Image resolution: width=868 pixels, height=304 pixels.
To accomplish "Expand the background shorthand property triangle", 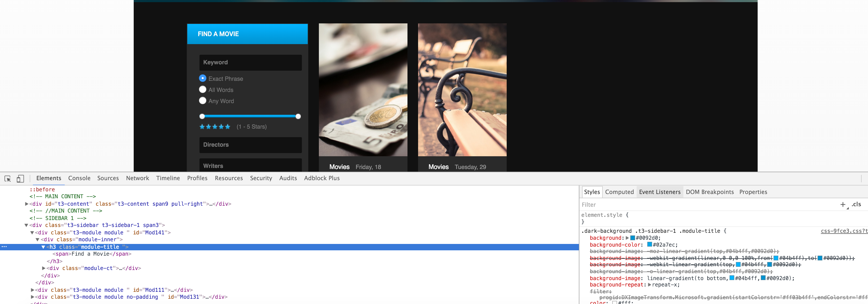I will coord(627,238).
